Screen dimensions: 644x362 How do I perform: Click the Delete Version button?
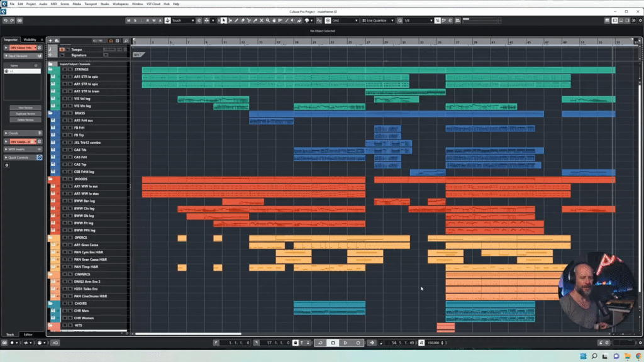[25, 120]
